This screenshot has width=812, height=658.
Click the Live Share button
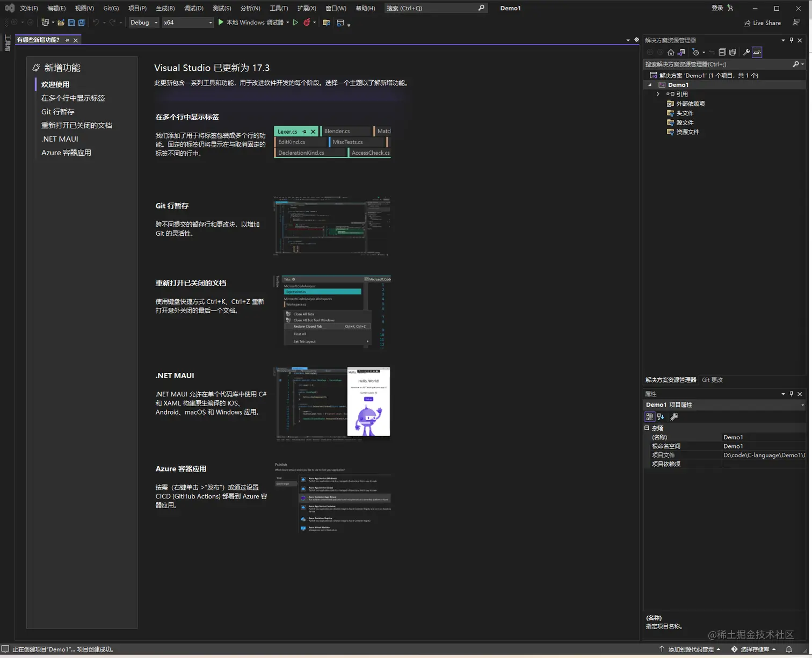coord(762,23)
